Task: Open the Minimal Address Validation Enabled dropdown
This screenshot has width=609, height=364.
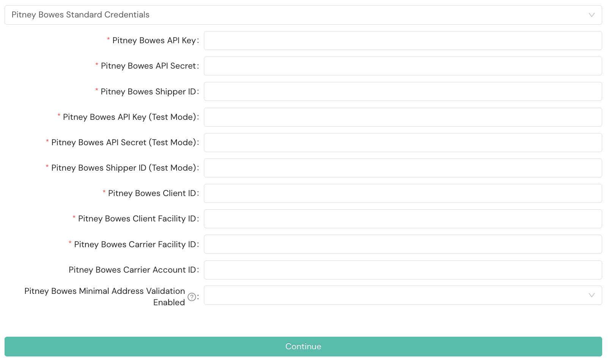Action: [403, 295]
